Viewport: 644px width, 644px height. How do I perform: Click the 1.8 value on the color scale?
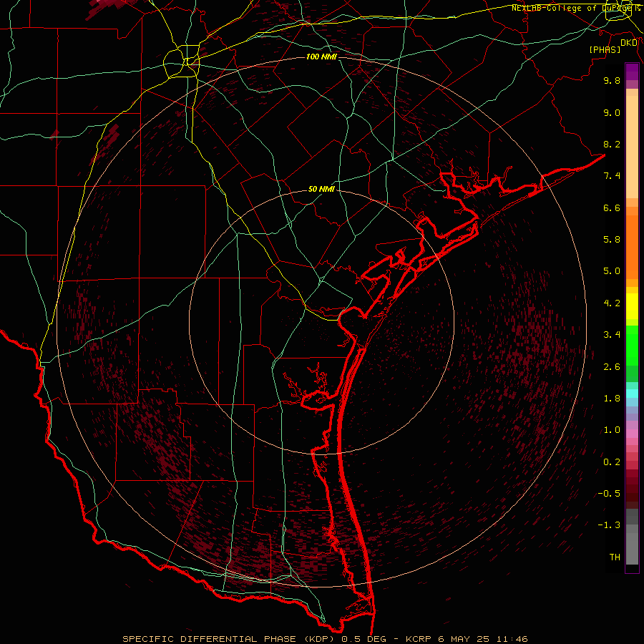(612, 399)
